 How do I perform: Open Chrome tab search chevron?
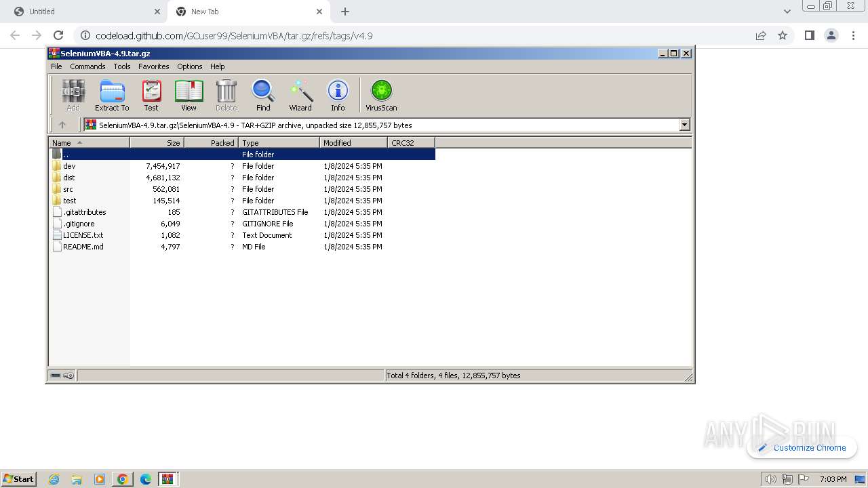tap(787, 12)
